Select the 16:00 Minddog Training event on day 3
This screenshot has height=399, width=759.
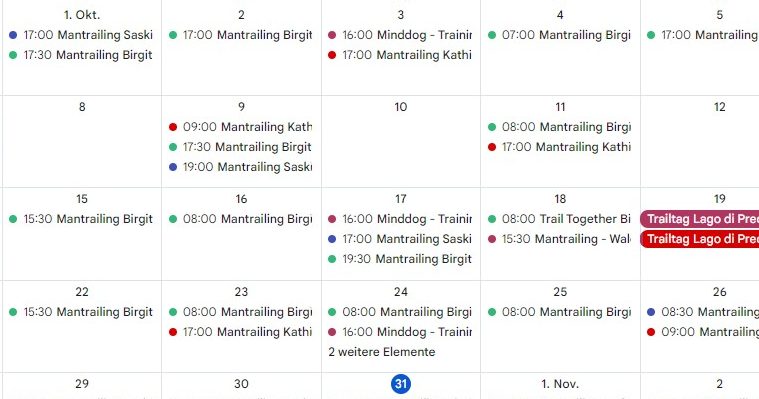400,35
